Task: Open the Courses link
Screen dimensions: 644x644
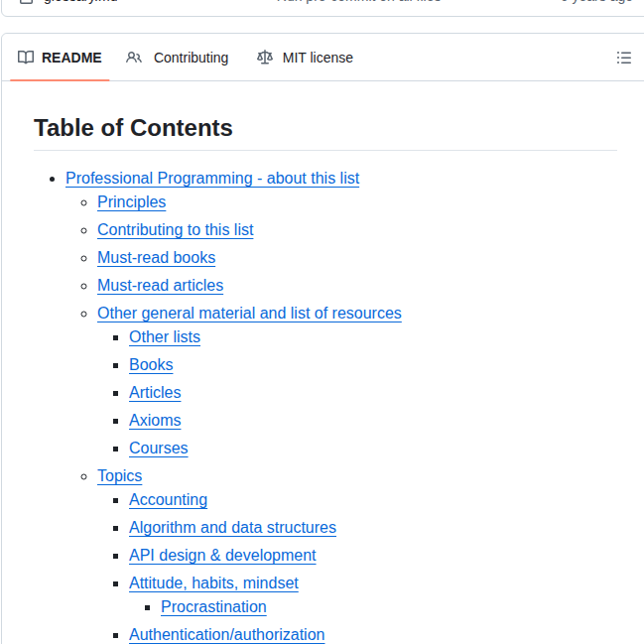Action: 158,449
